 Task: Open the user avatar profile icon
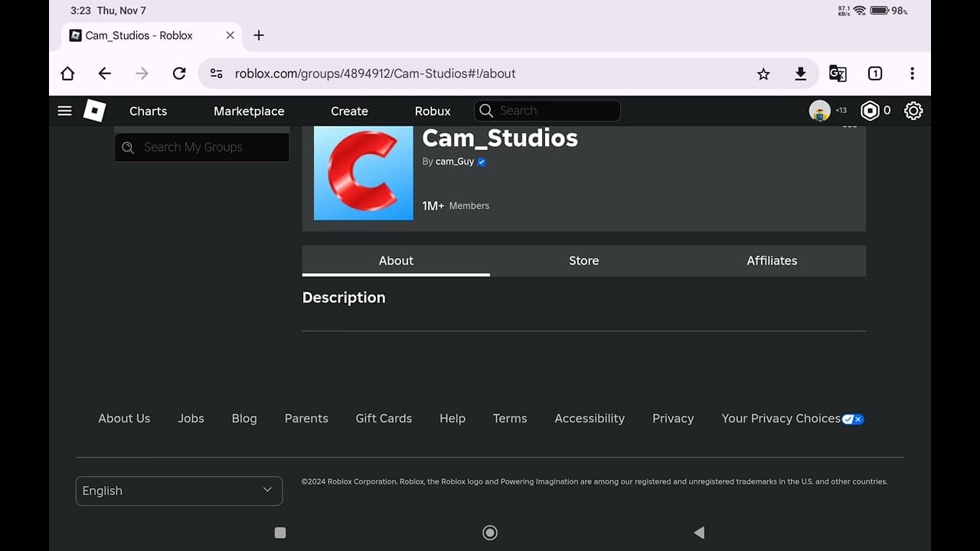click(x=819, y=111)
